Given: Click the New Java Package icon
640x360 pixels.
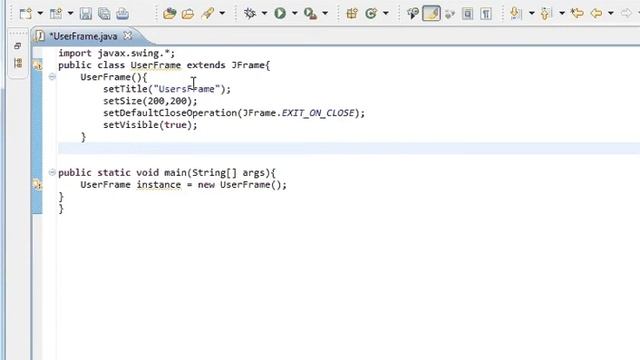Looking at the screenshot, I should pos(352,13).
